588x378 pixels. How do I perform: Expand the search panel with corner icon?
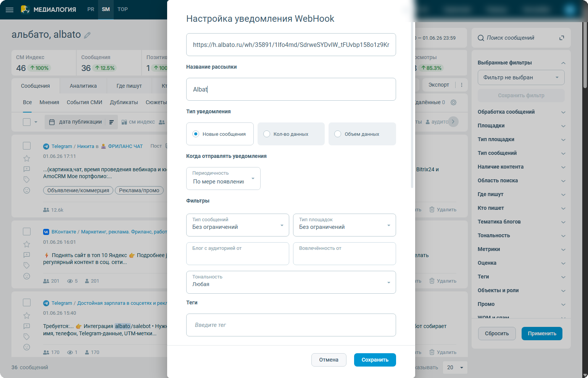click(x=562, y=38)
